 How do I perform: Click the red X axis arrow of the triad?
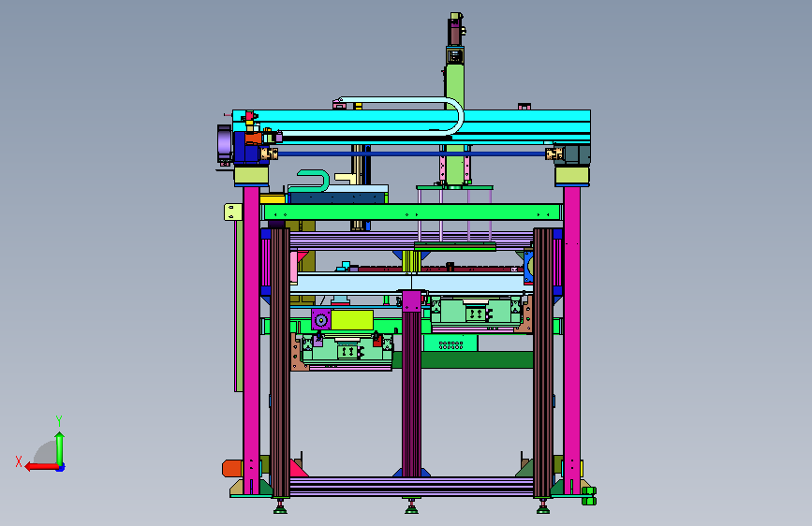tap(42, 467)
